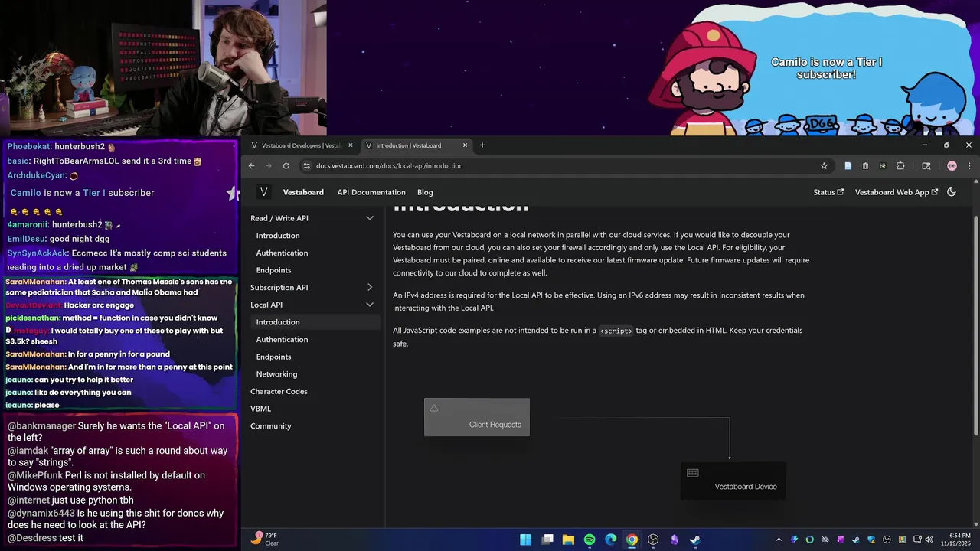The width and height of the screenshot is (980, 551).
Task: Click the Vestaboard V logo
Action: pyautogui.click(x=263, y=192)
